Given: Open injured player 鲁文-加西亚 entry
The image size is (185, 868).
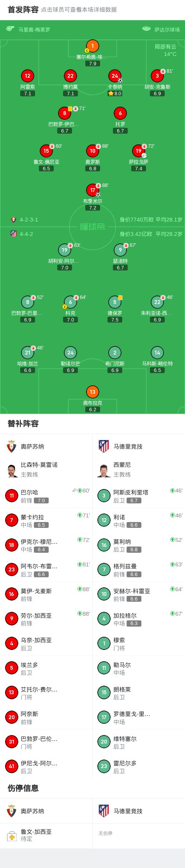Looking at the screenshot, I should (46, 835).
